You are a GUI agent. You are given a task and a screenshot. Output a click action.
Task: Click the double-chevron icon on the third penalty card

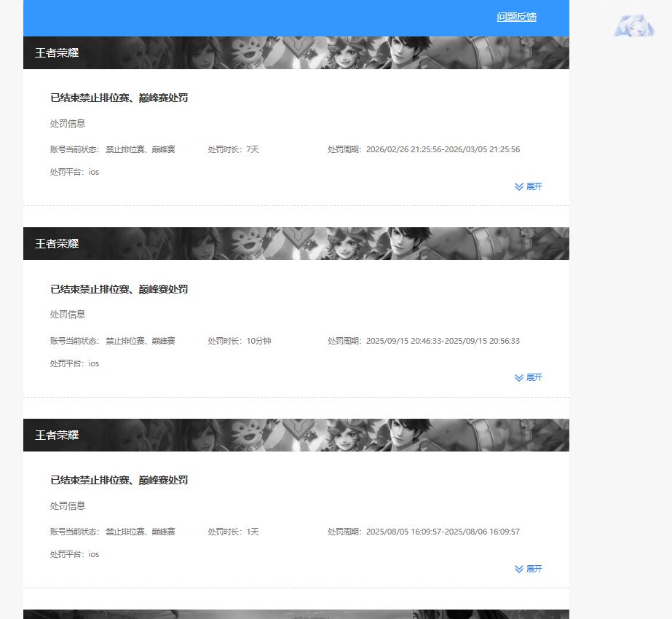point(518,569)
